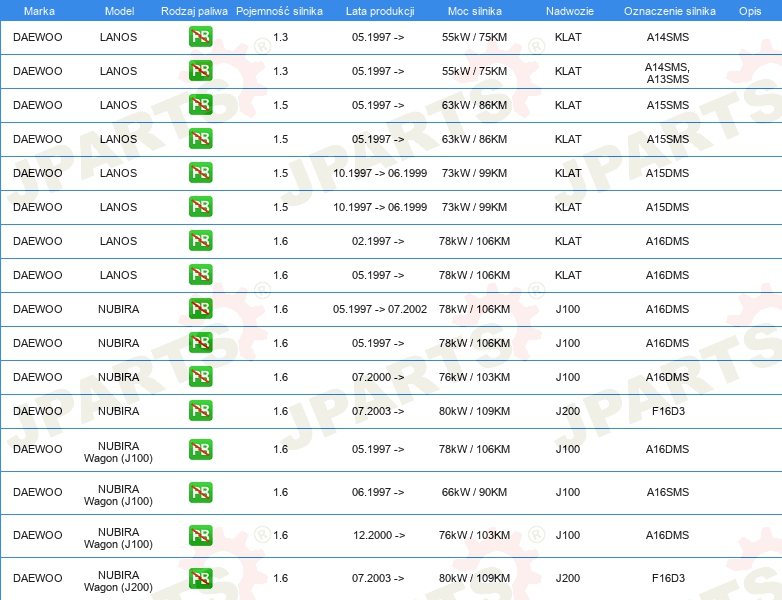This screenshot has width=782, height=600.
Task: Select 'F16D3' in the Nubira Wagon (J200) row
Action: tap(668, 578)
